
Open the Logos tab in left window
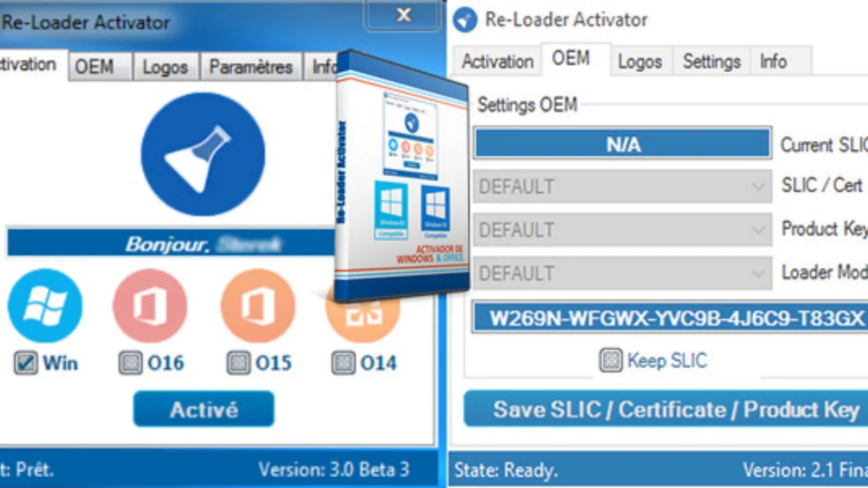click(165, 67)
